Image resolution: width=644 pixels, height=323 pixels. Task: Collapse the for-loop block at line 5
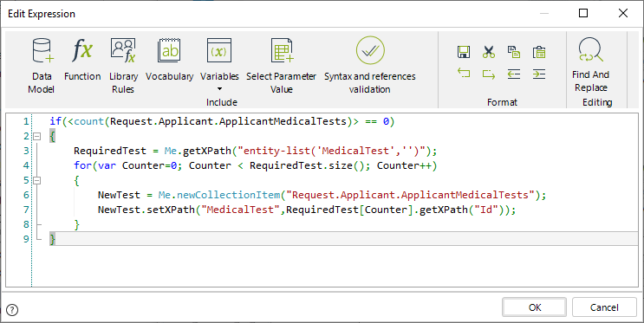(37, 180)
